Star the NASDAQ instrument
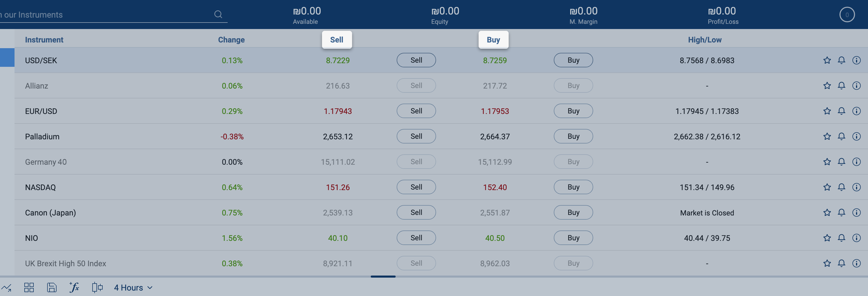Image resolution: width=868 pixels, height=296 pixels. click(x=827, y=187)
